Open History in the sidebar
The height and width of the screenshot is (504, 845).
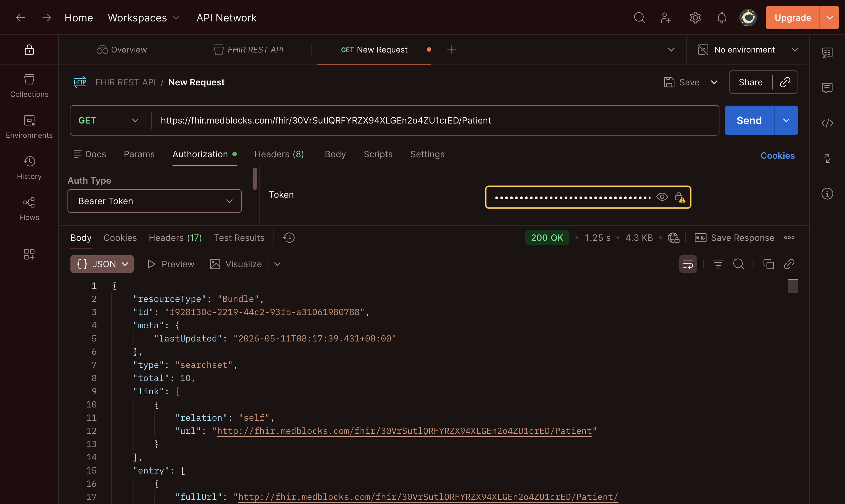click(29, 168)
